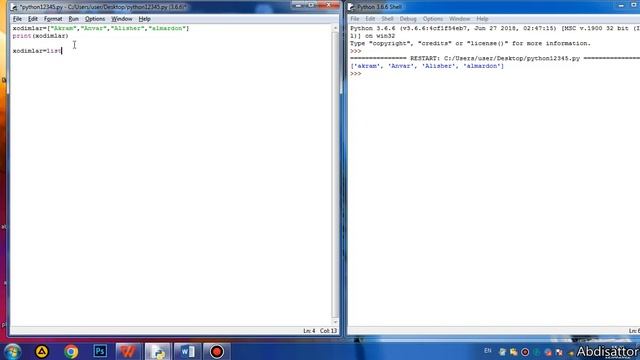Open the Options menu in the editor window
The width and height of the screenshot is (640, 360).
pos(95,19)
